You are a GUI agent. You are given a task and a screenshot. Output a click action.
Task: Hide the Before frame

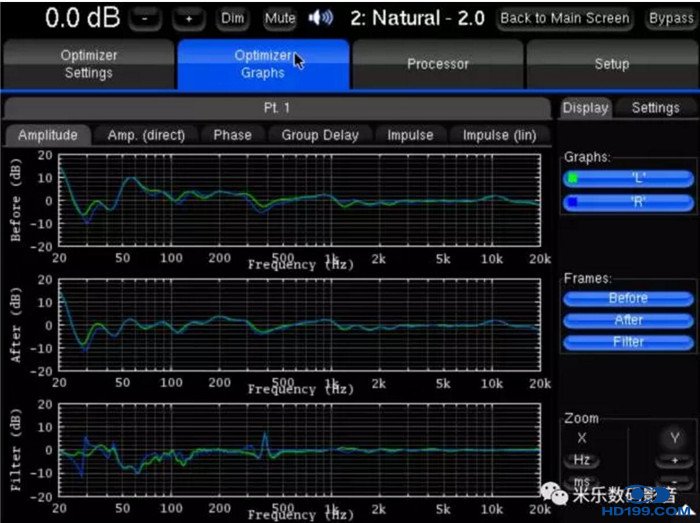coord(626,298)
